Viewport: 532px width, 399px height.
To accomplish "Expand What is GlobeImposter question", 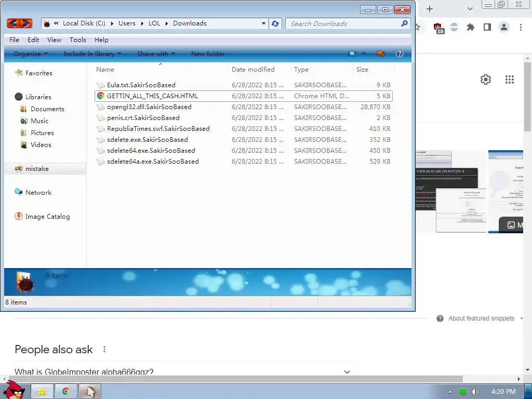I will coord(182,372).
